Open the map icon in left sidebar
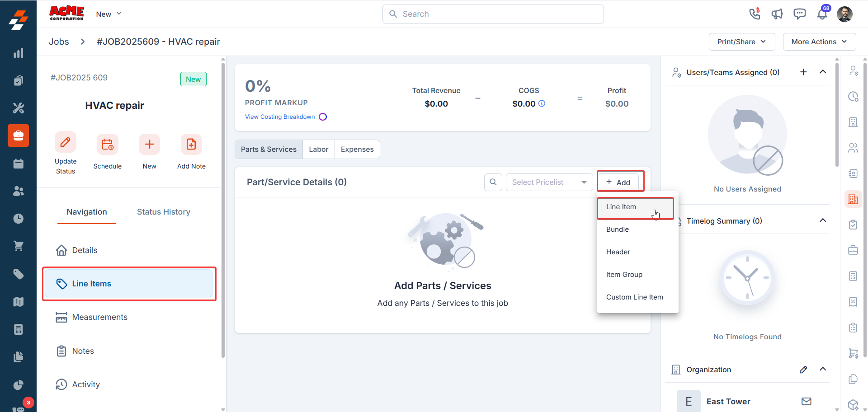 [18, 302]
